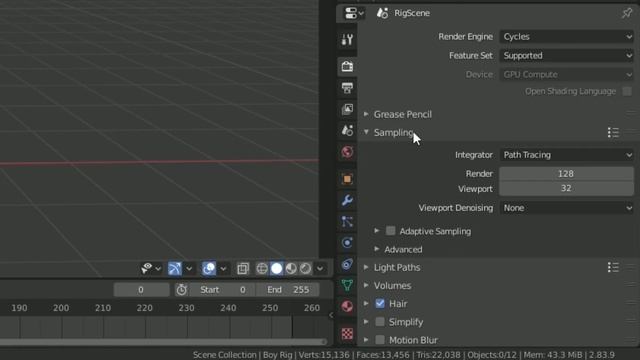This screenshot has width=640, height=360.
Task: Select wireframe viewport shading
Action: click(x=262, y=269)
